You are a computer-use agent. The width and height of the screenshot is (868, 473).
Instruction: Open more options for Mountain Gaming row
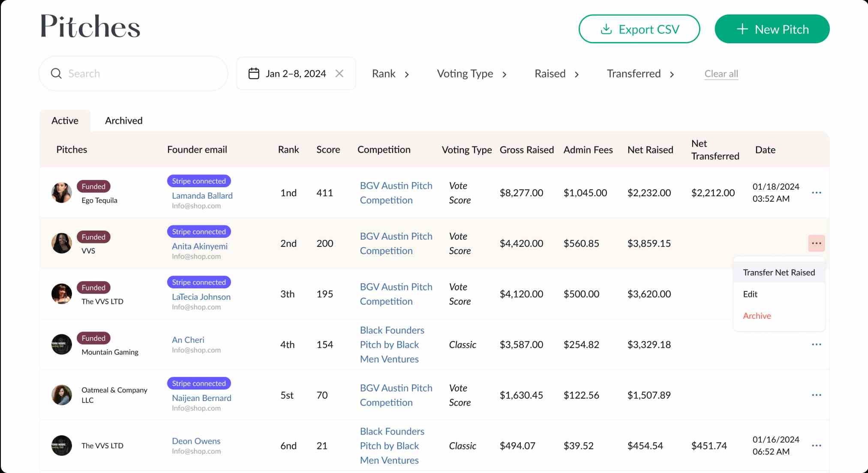[x=816, y=344]
